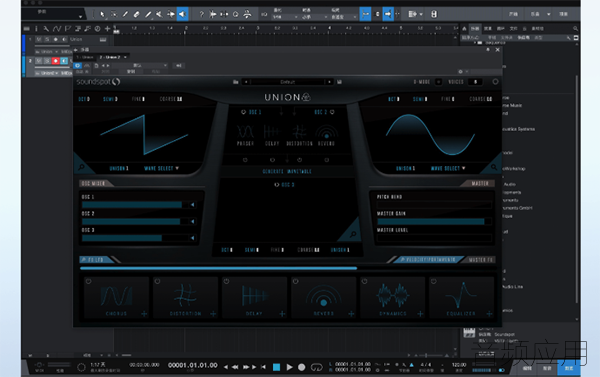The image size is (600, 377).
Task: Toggle the Snap to grid button
Action: [365, 15]
